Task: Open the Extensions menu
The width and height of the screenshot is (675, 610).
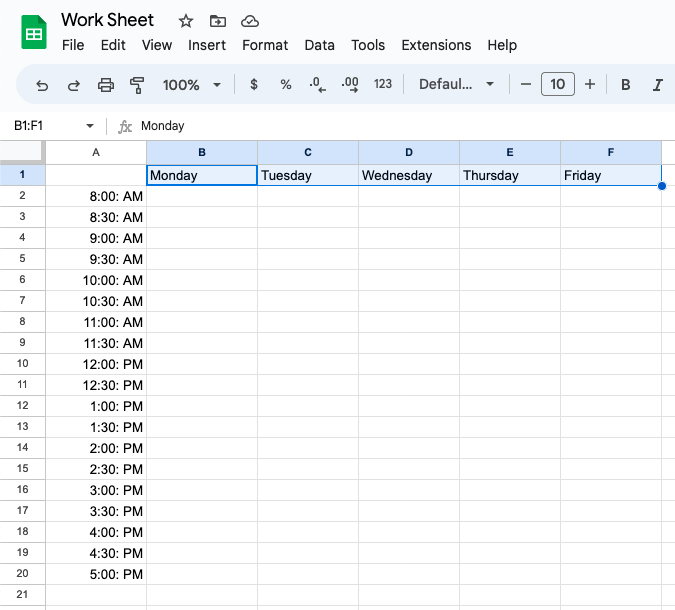Action: pos(436,45)
